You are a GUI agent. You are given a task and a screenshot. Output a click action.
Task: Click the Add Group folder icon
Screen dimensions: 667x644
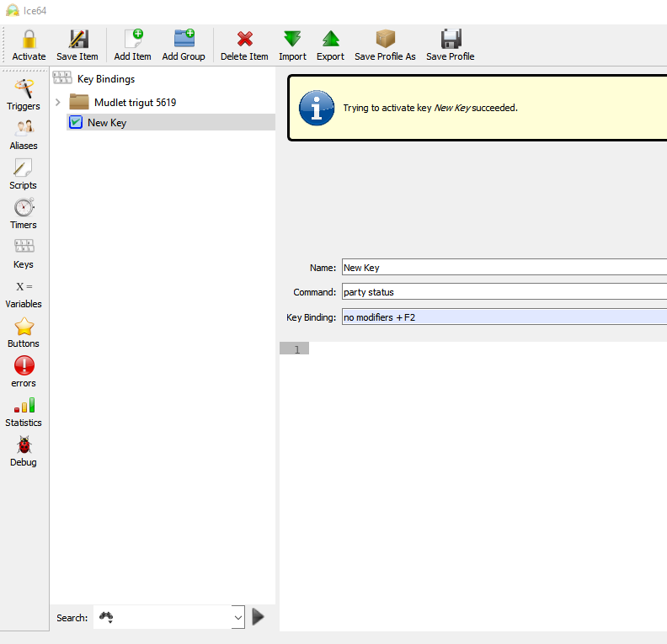click(x=184, y=40)
